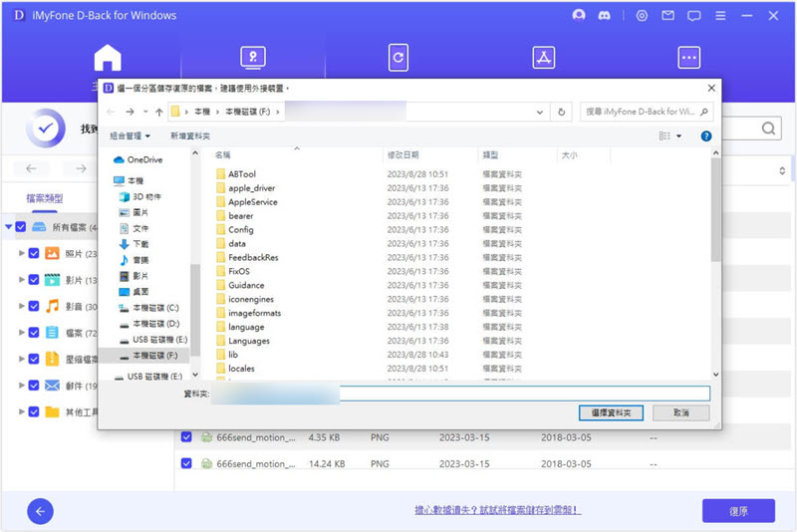Toggle checkbox for the 14.24 KB PNG file
The image size is (797, 532).
tap(186, 463)
